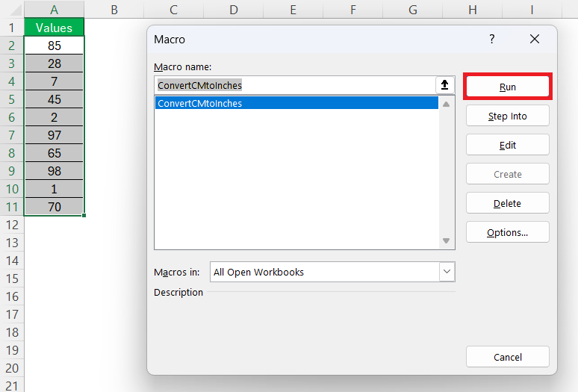
Task: Select row 12 header
Action: click(x=12, y=225)
